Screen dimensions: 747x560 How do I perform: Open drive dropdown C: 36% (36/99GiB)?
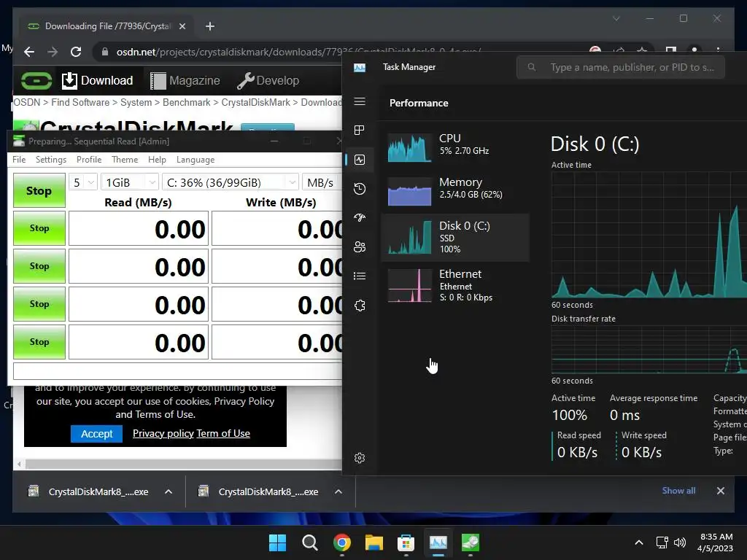click(x=231, y=182)
